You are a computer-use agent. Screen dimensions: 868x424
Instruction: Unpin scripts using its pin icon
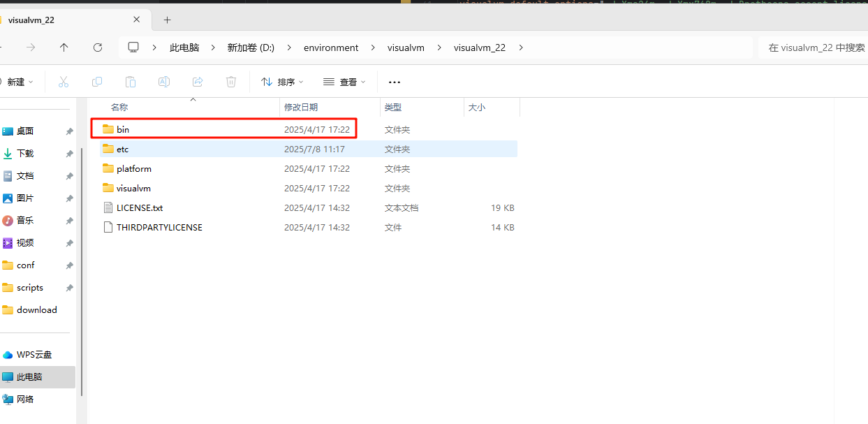[x=69, y=288]
